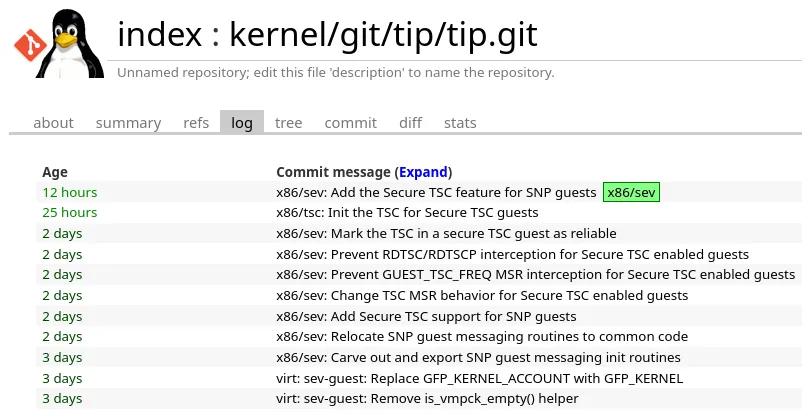Go to the tree tab

(x=288, y=123)
